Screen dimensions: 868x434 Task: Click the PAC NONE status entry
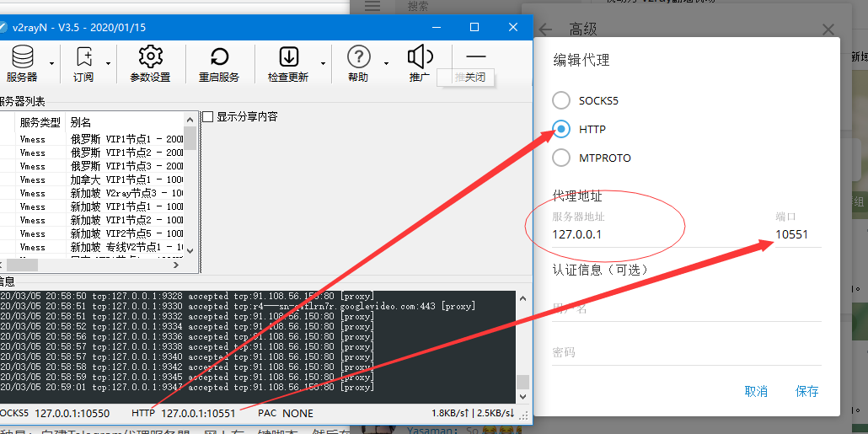[x=285, y=413]
